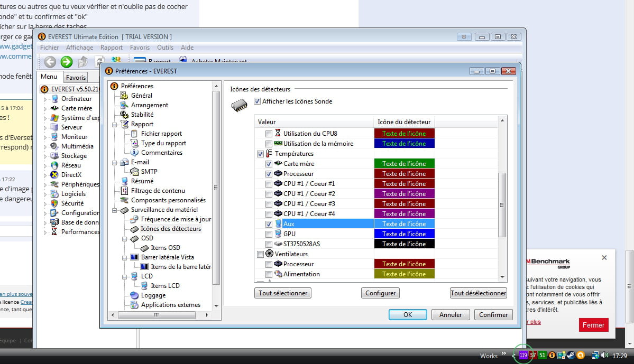Toggle Afficher les Icônes Sonde checkbox
Screen dimensions: 634x364
(257, 101)
